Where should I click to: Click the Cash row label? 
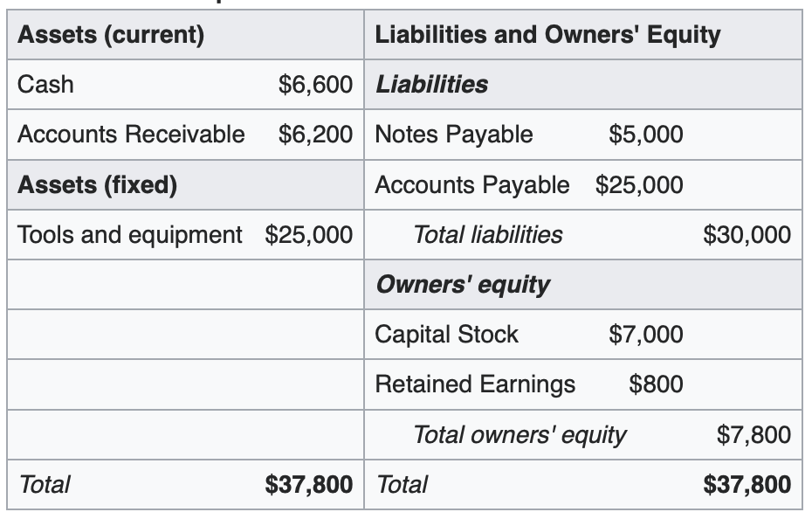[45, 85]
